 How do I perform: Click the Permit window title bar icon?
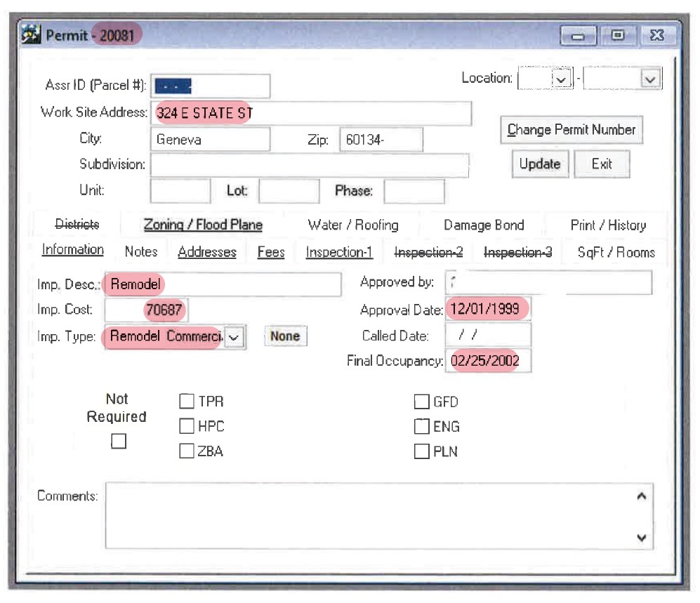[32, 35]
